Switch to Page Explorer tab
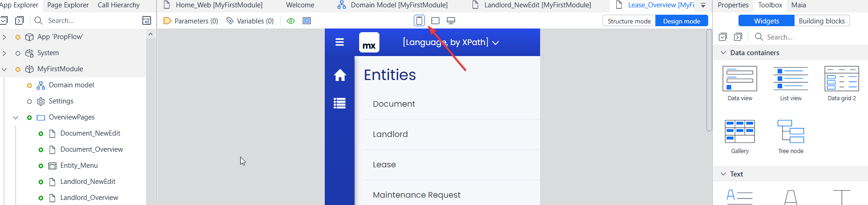Screen dimensions: 868x205 pos(68,5)
